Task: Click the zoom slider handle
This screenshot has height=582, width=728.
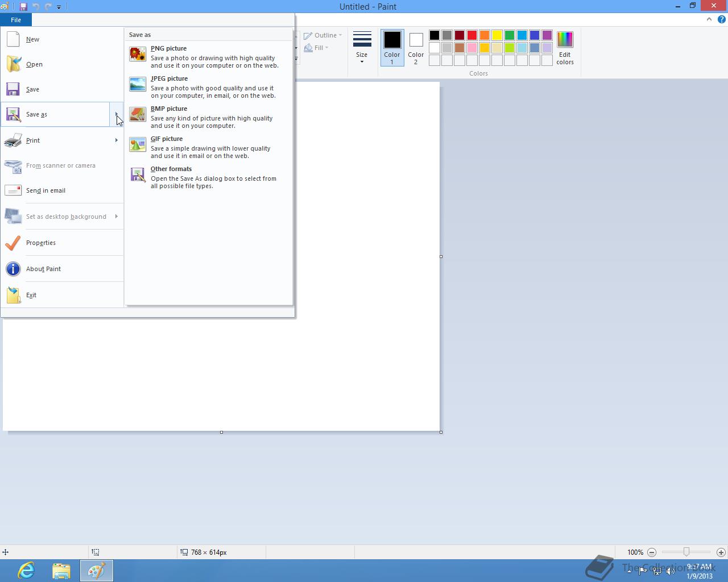Action: (x=686, y=552)
